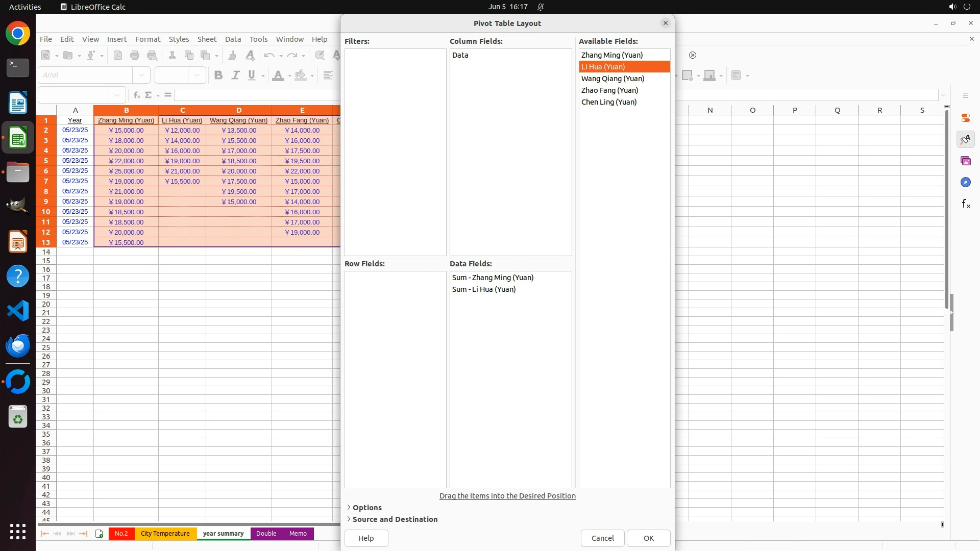Click the add new sheet icon

99,534
